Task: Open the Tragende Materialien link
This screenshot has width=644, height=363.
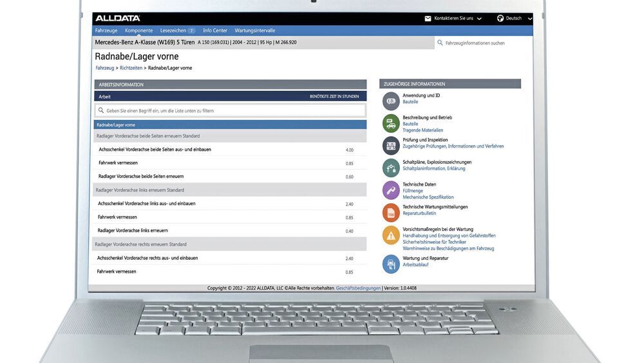Action: [422, 130]
